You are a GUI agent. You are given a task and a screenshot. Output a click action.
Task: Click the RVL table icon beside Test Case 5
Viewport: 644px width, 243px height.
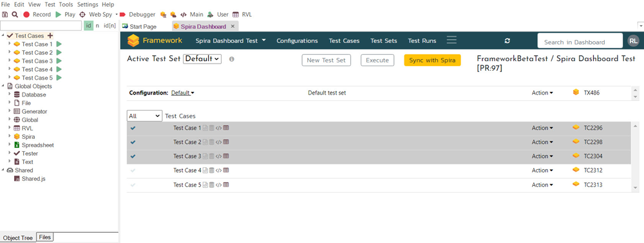click(226, 184)
